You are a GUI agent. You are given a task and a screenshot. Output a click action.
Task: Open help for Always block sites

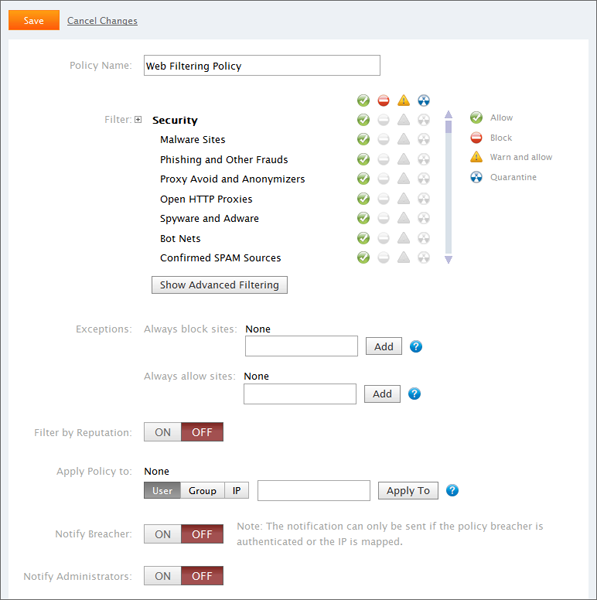coord(416,346)
